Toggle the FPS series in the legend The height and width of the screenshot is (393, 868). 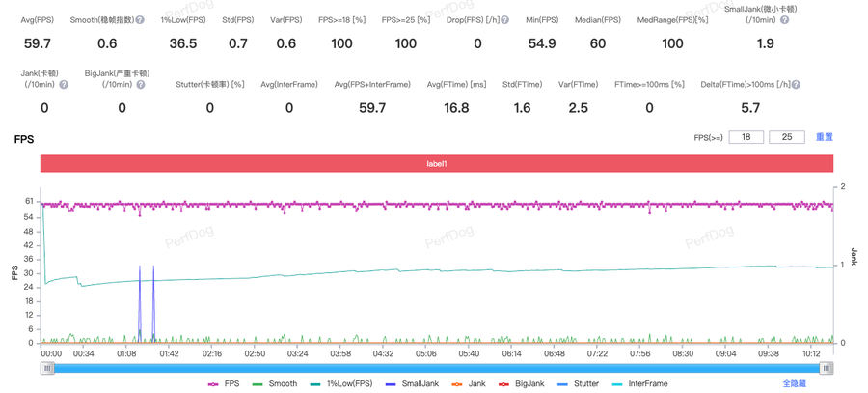pyautogui.click(x=226, y=383)
